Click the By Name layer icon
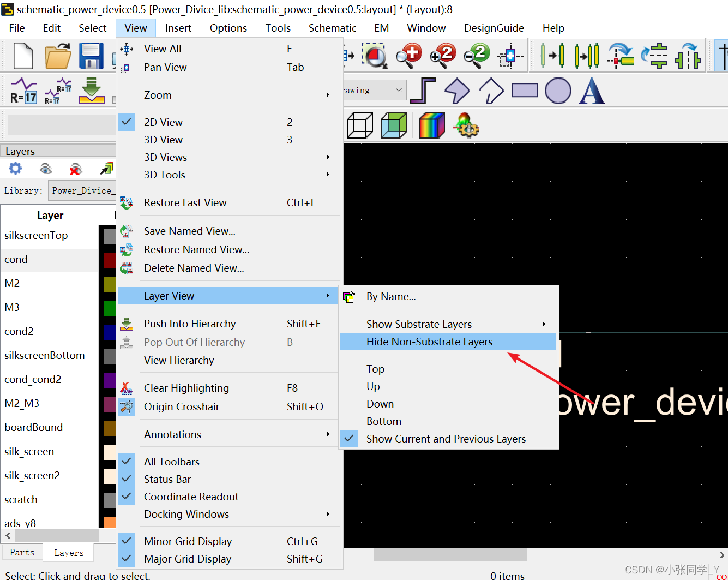This screenshot has height=580, width=728. (349, 297)
